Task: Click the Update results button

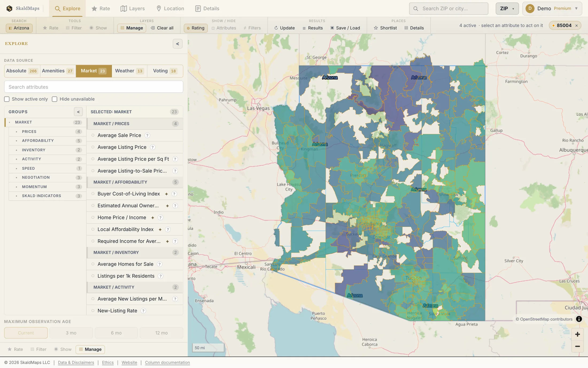Action: click(284, 28)
